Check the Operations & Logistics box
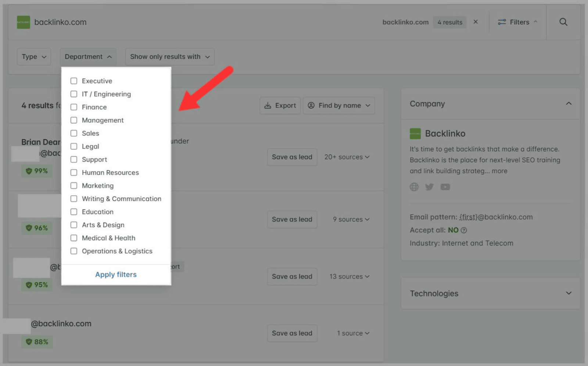Viewport: 588px width, 366px height. click(x=74, y=251)
